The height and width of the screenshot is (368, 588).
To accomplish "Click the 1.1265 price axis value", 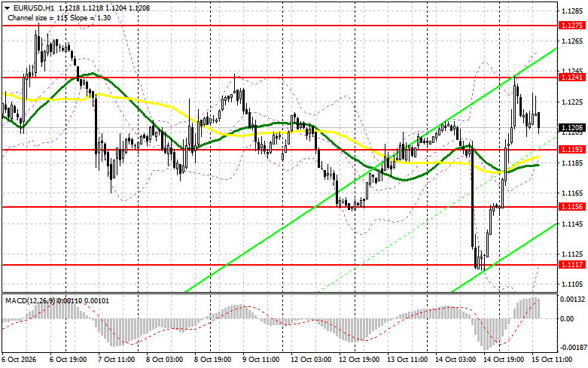I will click(x=572, y=41).
